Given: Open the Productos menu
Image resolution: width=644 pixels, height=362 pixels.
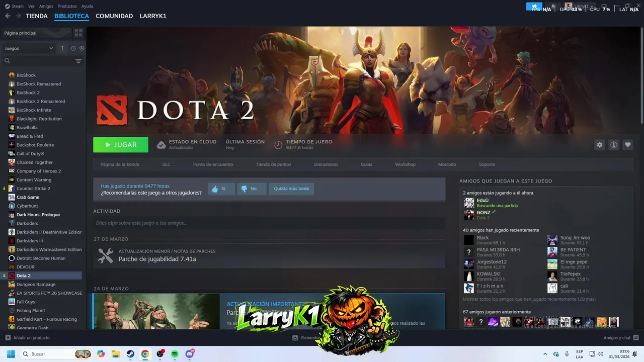Looking at the screenshot, I should [67, 7].
